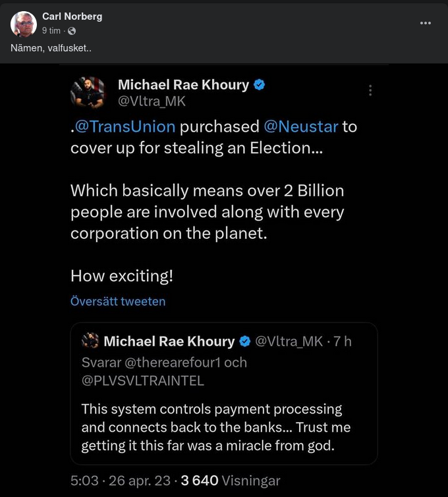
Task: Click the @therearefour1 reply mention
Action: (x=173, y=362)
